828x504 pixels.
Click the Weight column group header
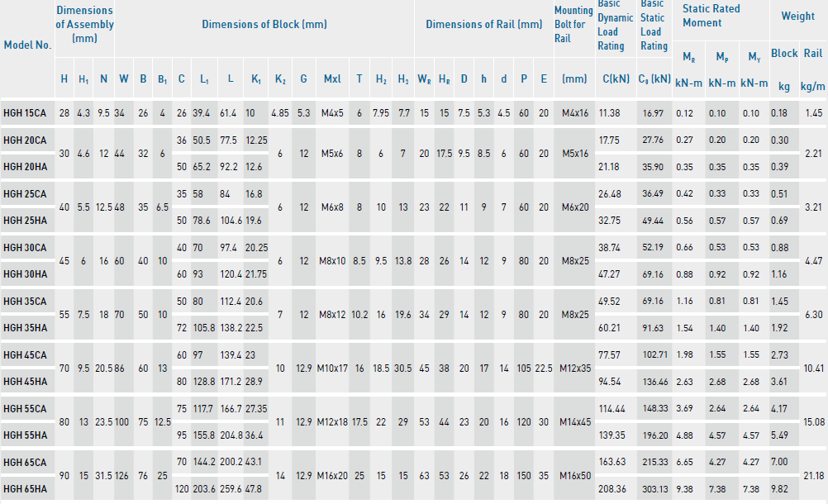pyautogui.click(x=797, y=16)
